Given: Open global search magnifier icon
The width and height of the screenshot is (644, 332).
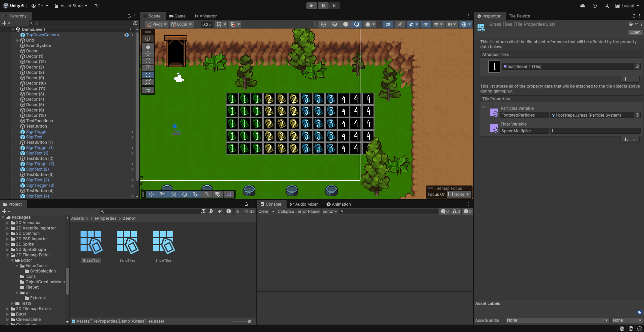Looking at the screenshot, I should point(606,6).
